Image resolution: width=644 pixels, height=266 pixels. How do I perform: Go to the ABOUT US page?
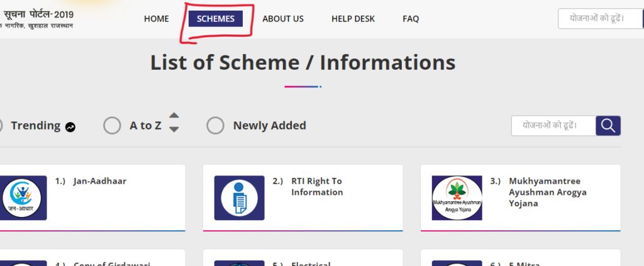283,19
